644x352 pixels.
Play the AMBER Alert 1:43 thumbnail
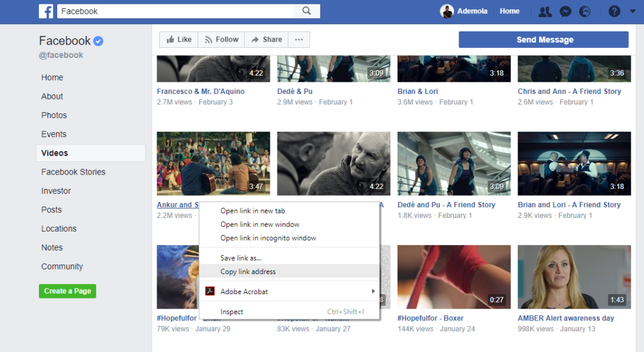(x=574, y=276)
